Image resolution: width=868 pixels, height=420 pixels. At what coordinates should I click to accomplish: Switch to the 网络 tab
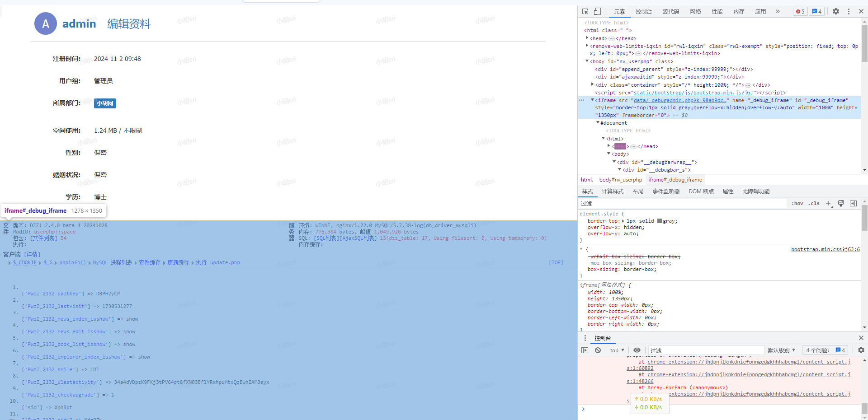[695, 12]
